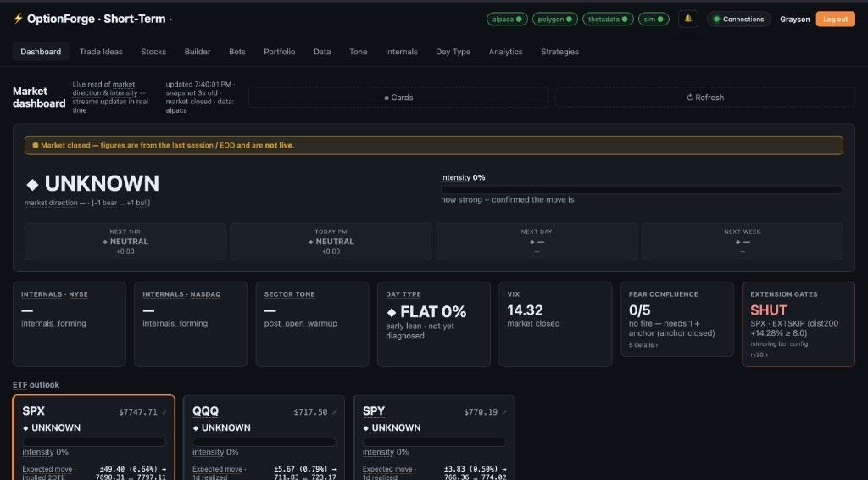Screen dimensions: 868x480
Task: Open the Day Type tab
Action: pyautogui.click(x=453, y=52)
